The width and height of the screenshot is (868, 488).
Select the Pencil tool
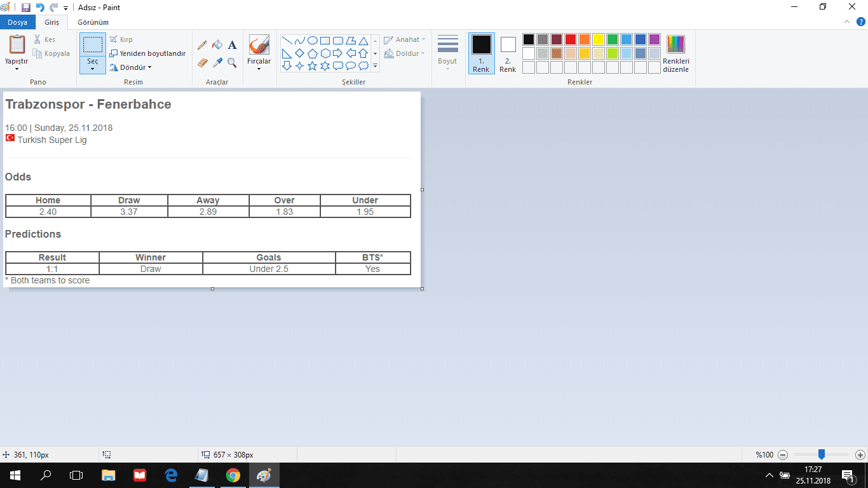coord(202,45)
